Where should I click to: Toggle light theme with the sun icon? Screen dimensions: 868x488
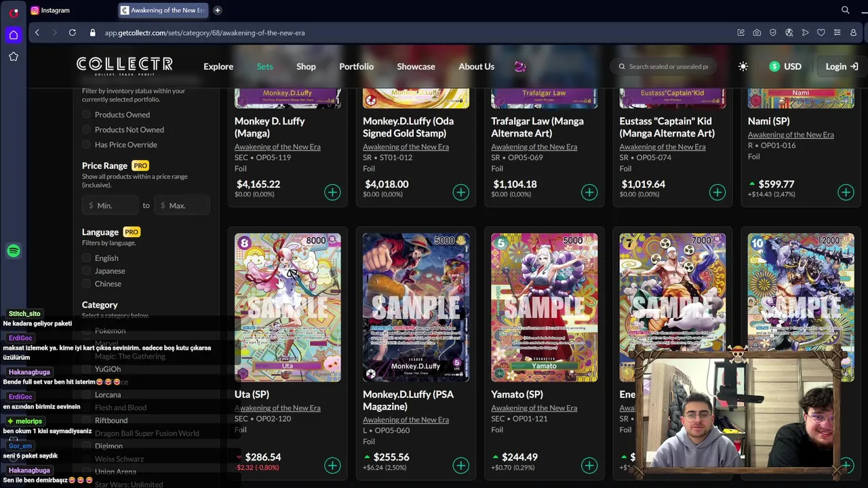[743, 66]
